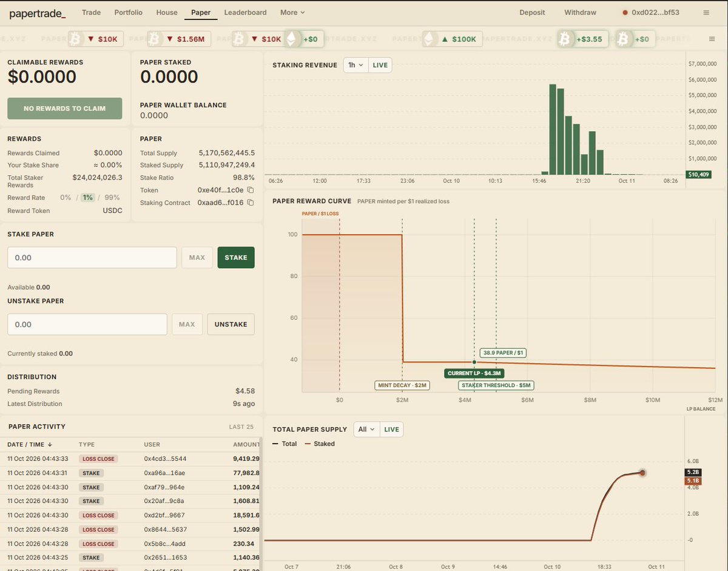Click the sort arrow beside DATE / TIME
This screenshot has height=571, width=728.
(50, 444)
